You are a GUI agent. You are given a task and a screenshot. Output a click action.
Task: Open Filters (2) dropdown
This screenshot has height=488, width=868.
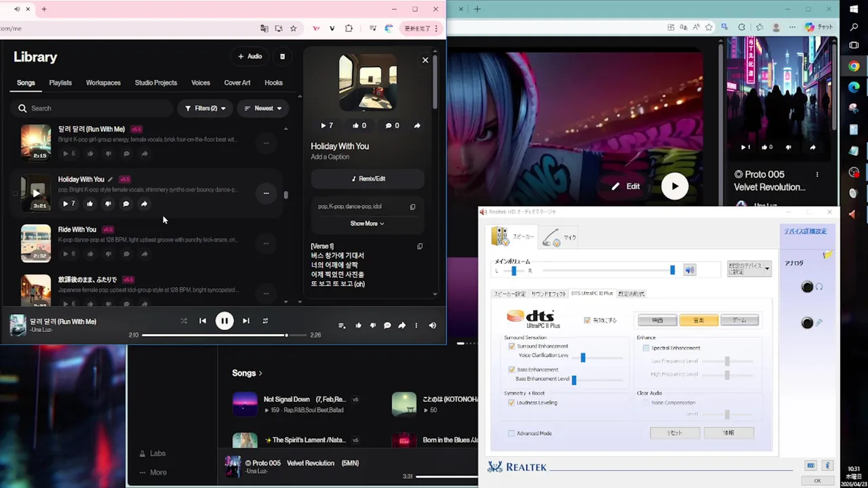205,108
